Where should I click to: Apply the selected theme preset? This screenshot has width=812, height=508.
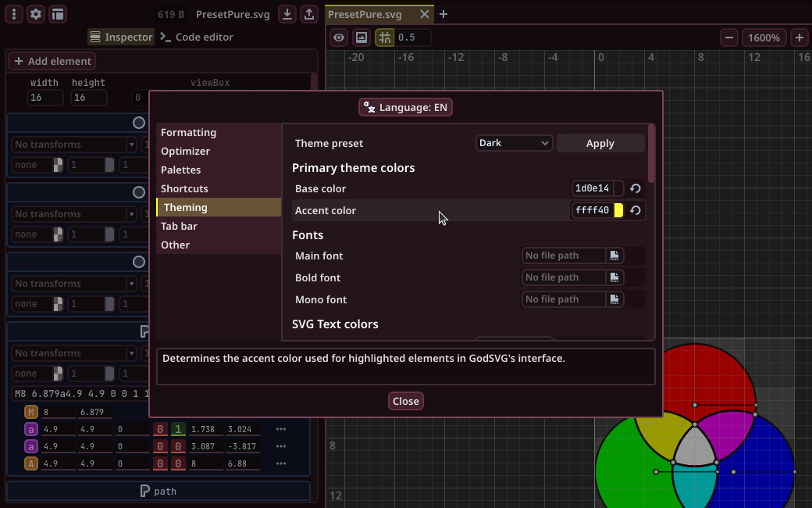point(600,143)
